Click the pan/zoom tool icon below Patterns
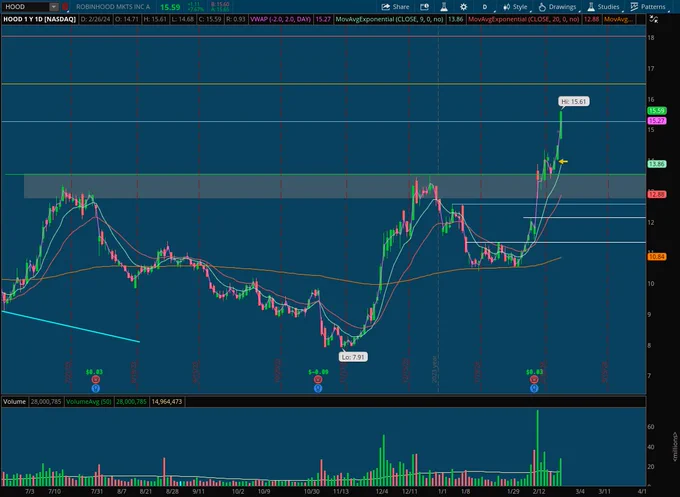Screen dimensions: 680x497 tap(654, 19)
